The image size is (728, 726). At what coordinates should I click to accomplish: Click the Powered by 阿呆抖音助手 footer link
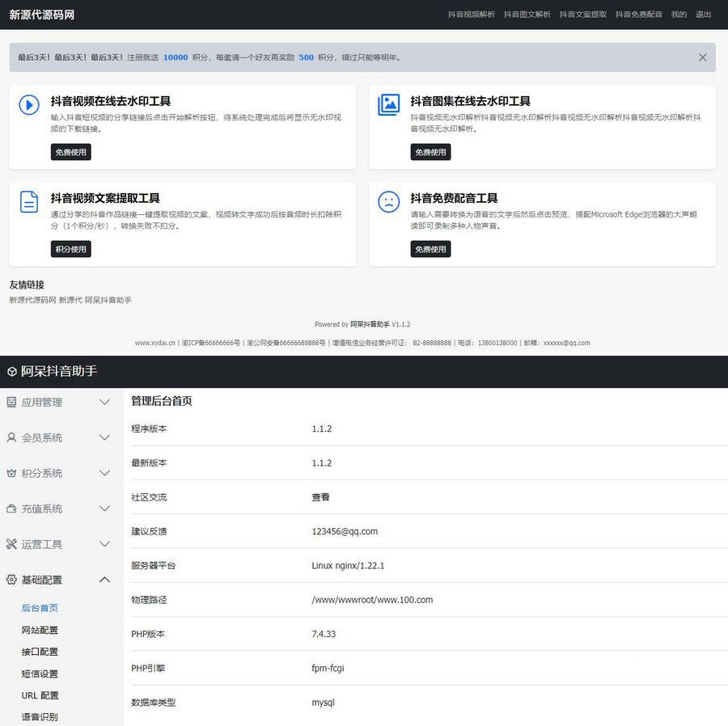point(370,324)
